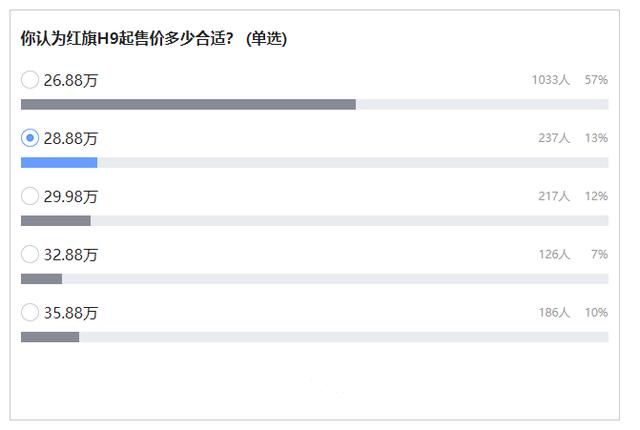This screenshot has width=640, height=430.
Task: Click the 237人 vote count
Action: tap(553, 138)
